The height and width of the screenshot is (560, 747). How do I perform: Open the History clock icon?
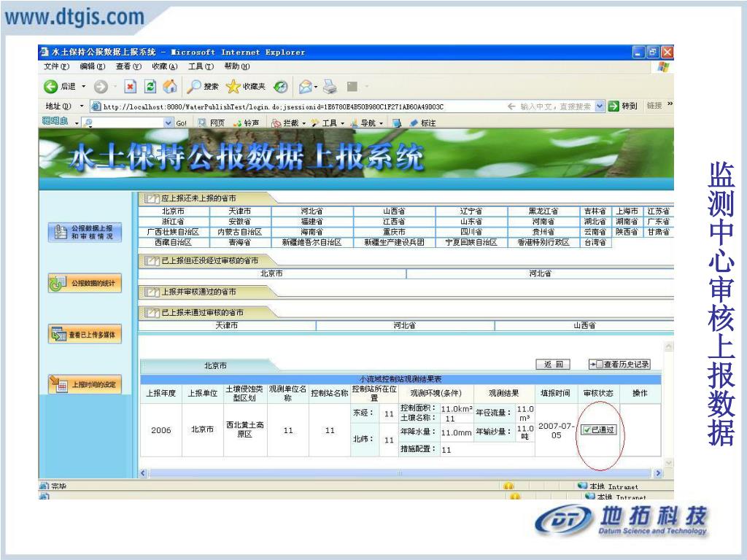coord(281,87)
